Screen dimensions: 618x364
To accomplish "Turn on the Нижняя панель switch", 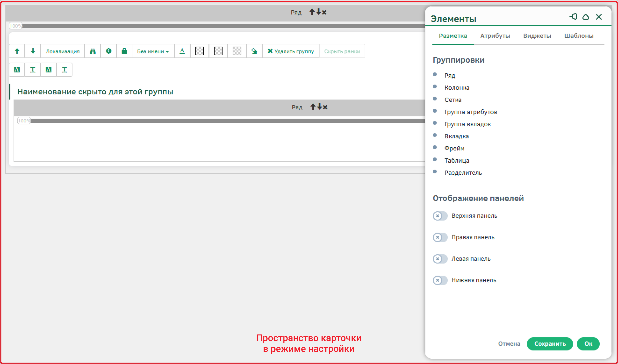I will pyautogui.click(x=440, y=280).
